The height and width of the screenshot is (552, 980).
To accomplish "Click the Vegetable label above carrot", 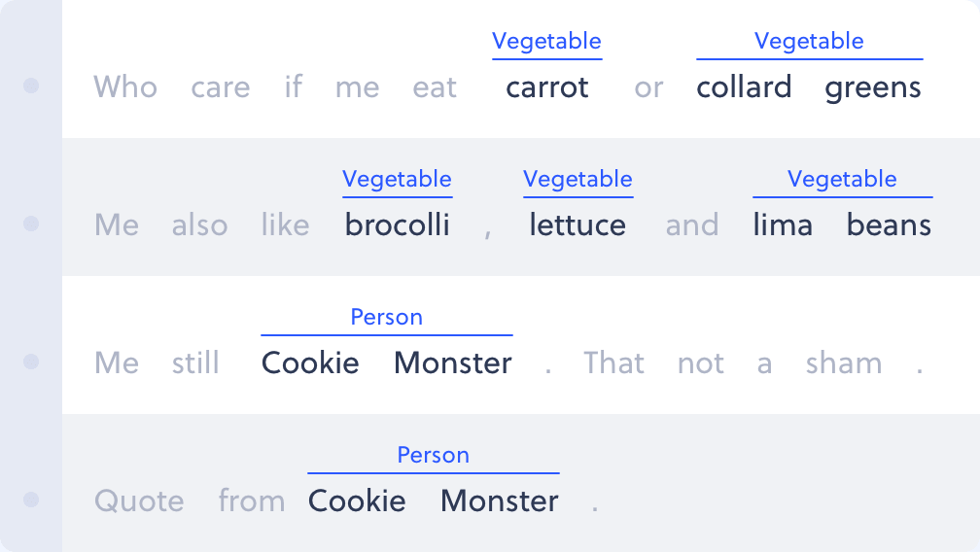I will [x=546, y=41].
